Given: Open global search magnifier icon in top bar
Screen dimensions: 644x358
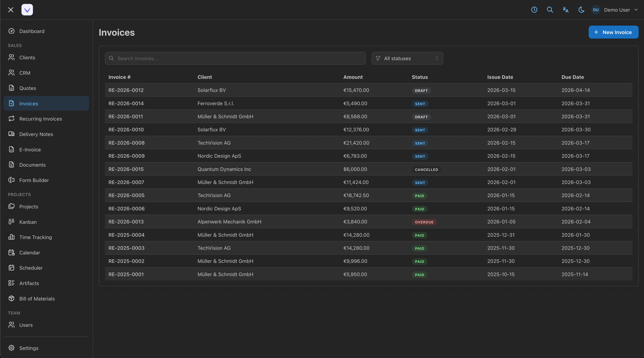Looking at the screenshot, I should (x=550, y=10).
